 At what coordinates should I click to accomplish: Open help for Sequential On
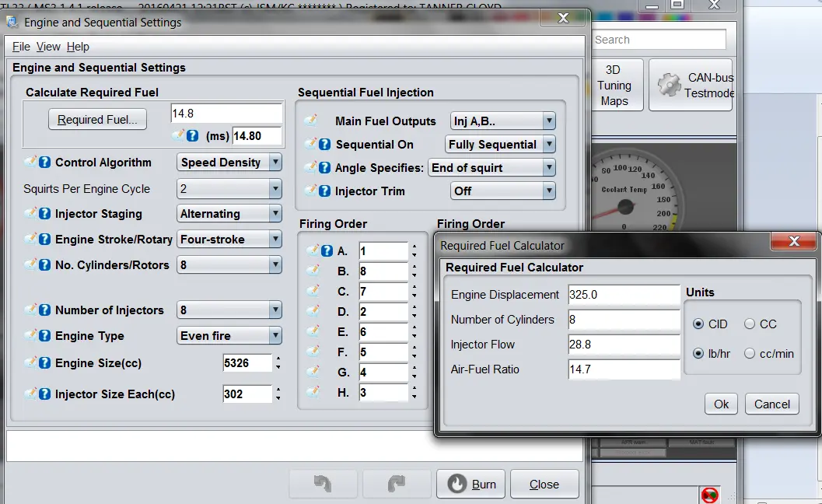click(x=324, y=144)
